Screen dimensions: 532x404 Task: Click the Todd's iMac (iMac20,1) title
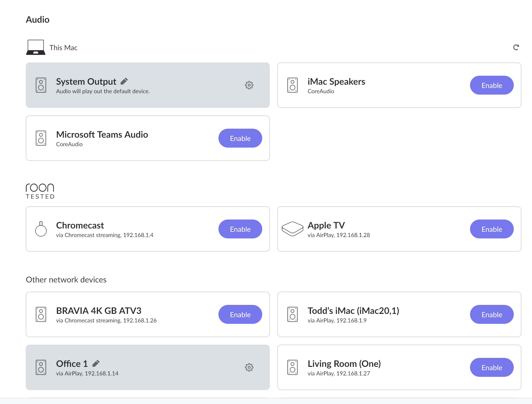coord(354,311)
